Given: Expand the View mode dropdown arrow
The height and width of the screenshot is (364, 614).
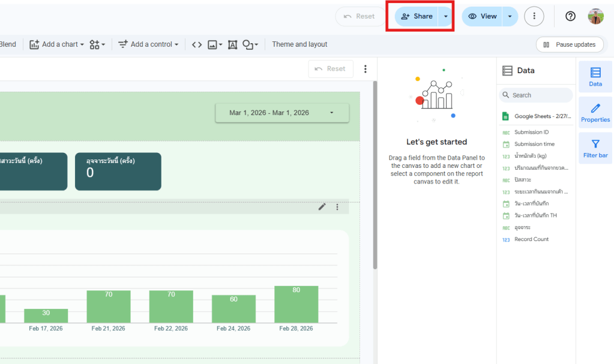Looking at the screenshot, I should pyautogui.click(x=510, y=16).
